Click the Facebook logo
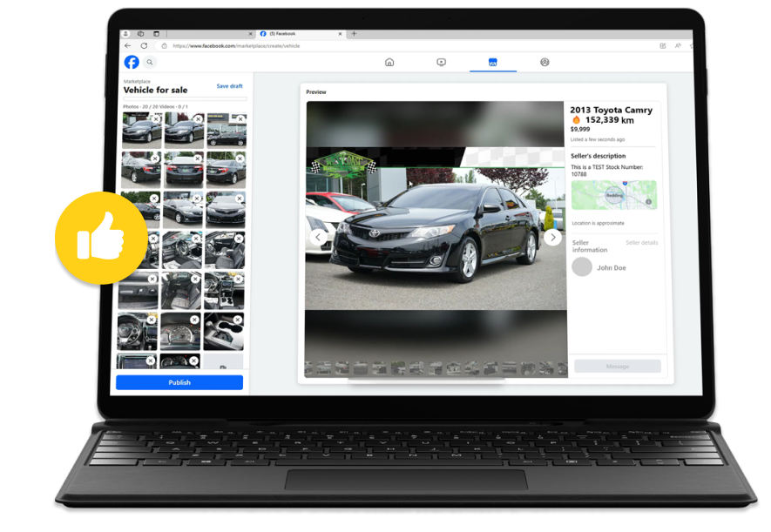 [132, 63]
